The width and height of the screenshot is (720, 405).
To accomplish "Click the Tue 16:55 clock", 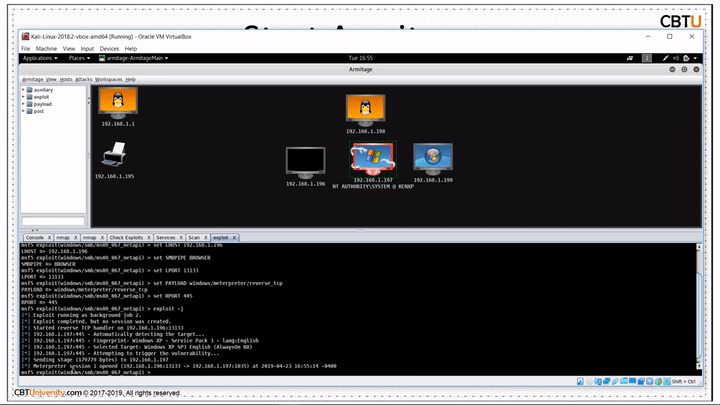I will [360, 58].
